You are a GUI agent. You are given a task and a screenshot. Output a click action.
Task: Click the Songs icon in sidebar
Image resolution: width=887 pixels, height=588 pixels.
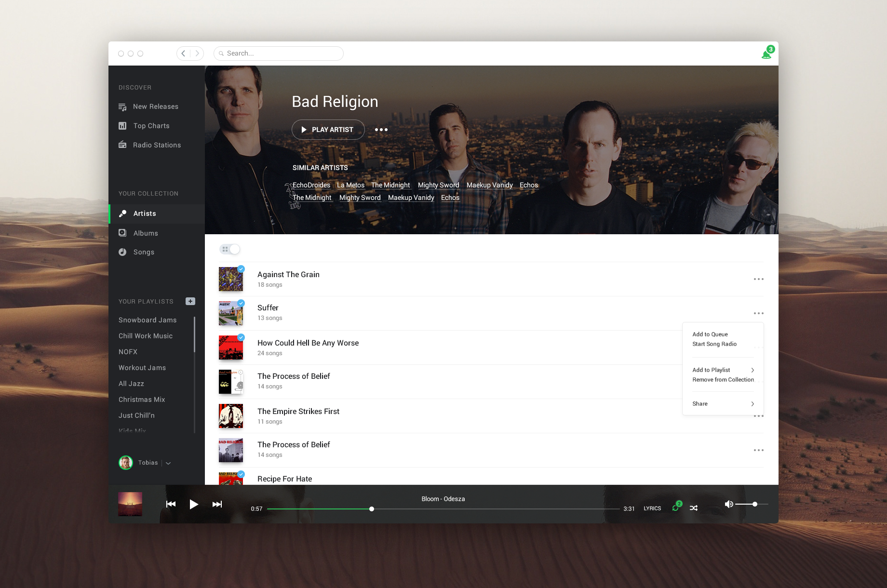pyautogui.click(x=122, y=252)
